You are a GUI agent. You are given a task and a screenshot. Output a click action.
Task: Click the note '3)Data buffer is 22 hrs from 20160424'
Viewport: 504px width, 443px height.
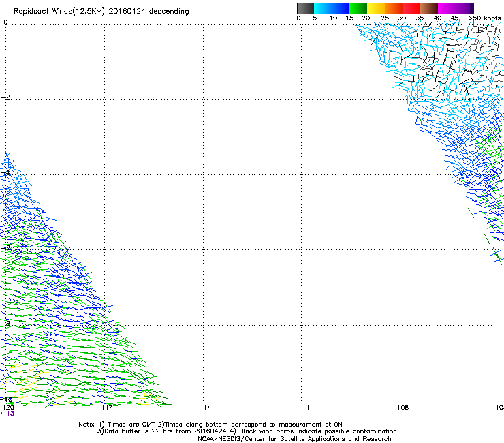162,431
